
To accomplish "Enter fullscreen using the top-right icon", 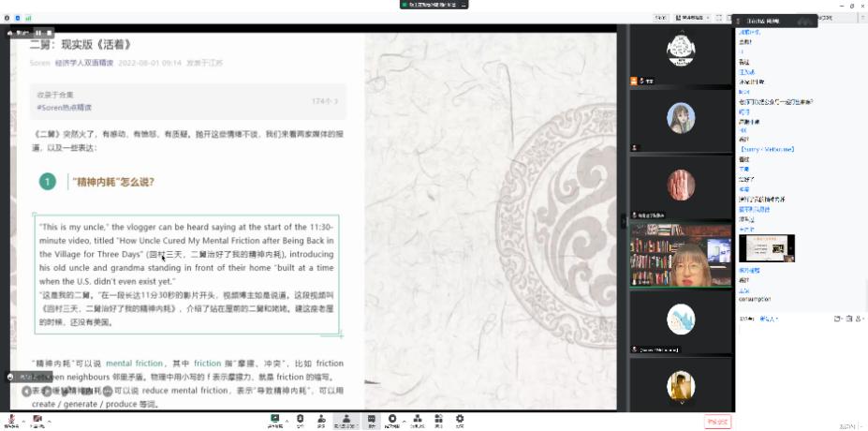I will click(x=719, y=18).
